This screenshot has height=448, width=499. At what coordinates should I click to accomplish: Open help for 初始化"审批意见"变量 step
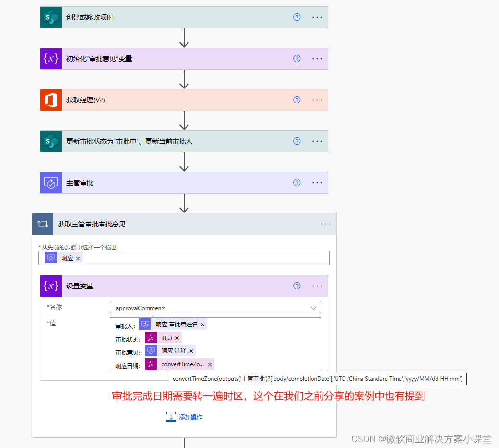(x=297, y=59)
